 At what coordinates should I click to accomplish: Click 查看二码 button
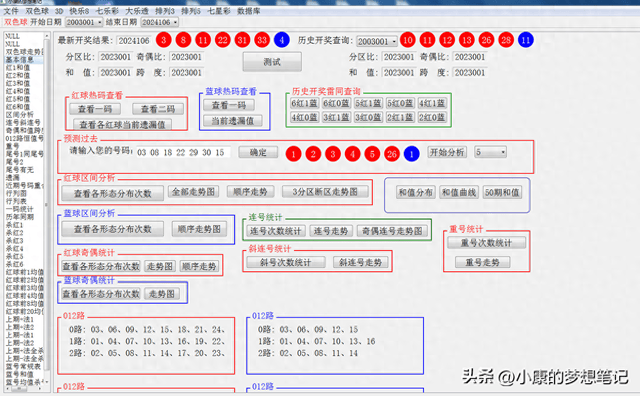[x=158, y=109]
